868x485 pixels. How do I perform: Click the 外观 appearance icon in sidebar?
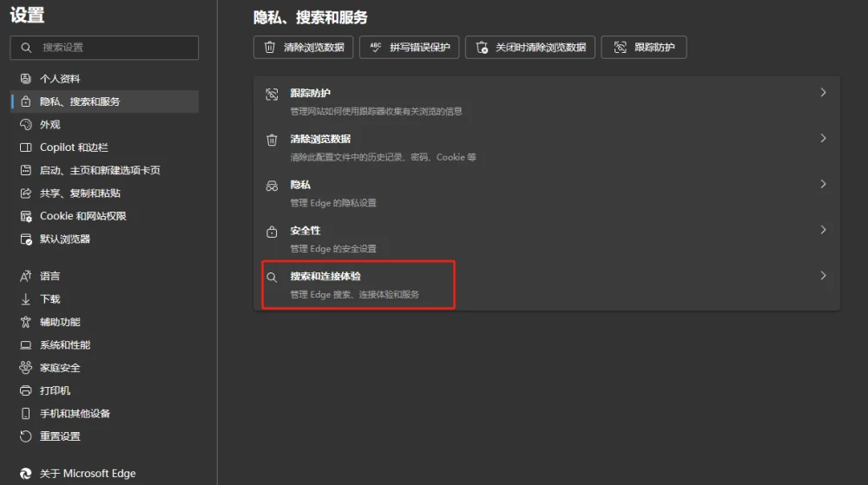25,125
